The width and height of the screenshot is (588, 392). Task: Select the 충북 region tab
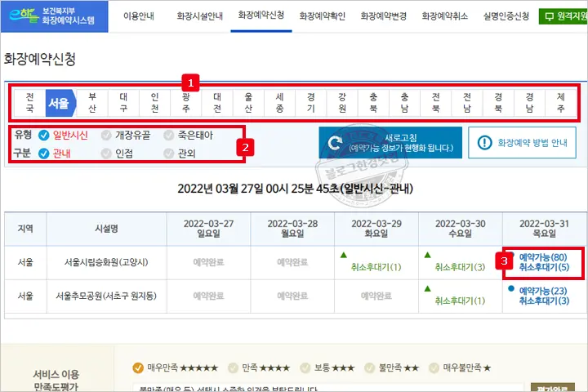click(x=373, y=103)
